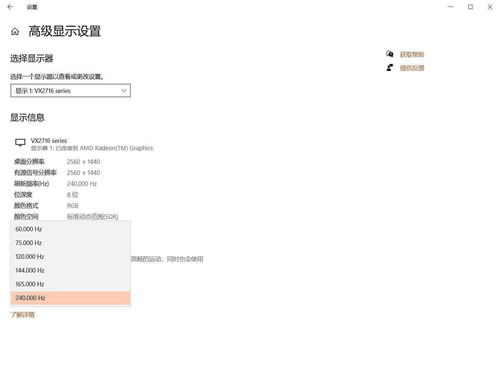The image size is (500, 372).
Task: Click the monitor icon beside VX2716 series
Action: (x=20, y=143)
